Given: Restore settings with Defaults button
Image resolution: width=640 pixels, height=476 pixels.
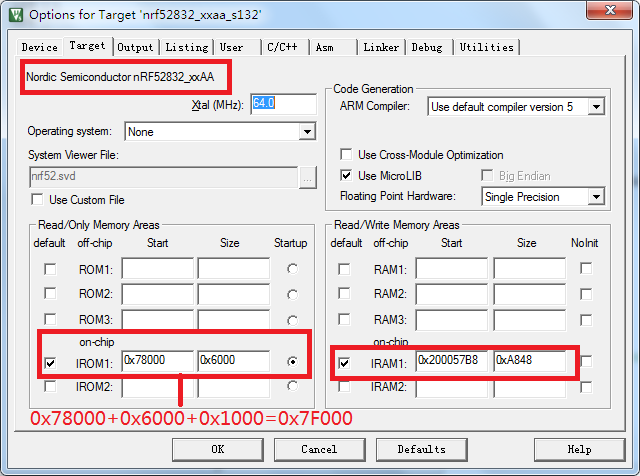Looking at the screenshot, I should click(x=422, y=449).
